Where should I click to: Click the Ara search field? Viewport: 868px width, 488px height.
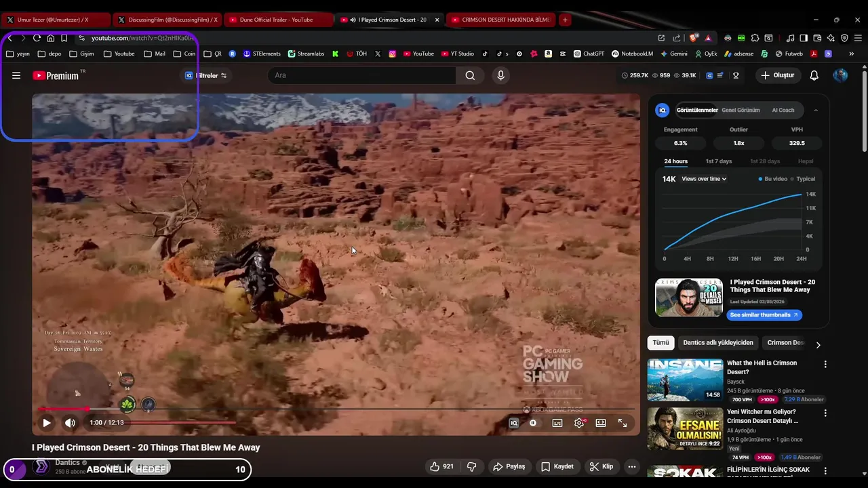[x=362, y=75]
